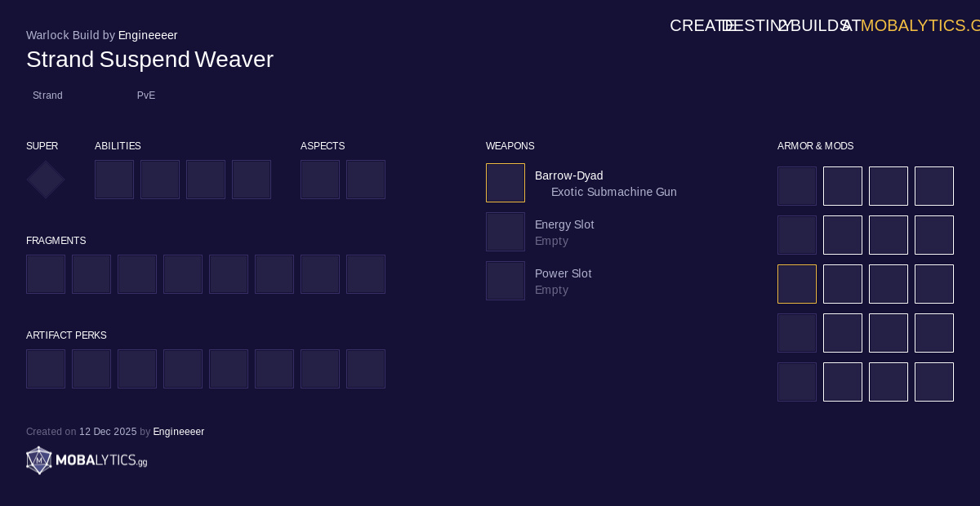Click the PvE tag

(x=146, y=95)
